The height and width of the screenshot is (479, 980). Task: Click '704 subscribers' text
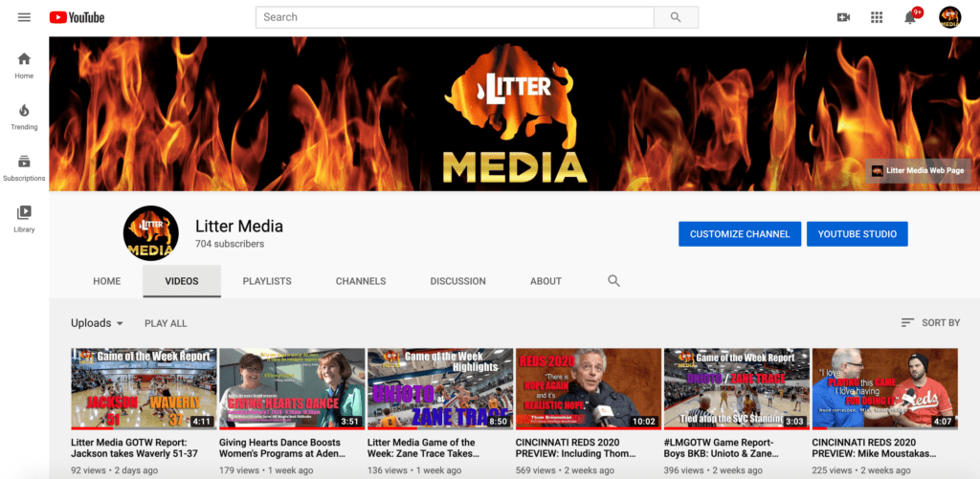[x=230, y=244]
